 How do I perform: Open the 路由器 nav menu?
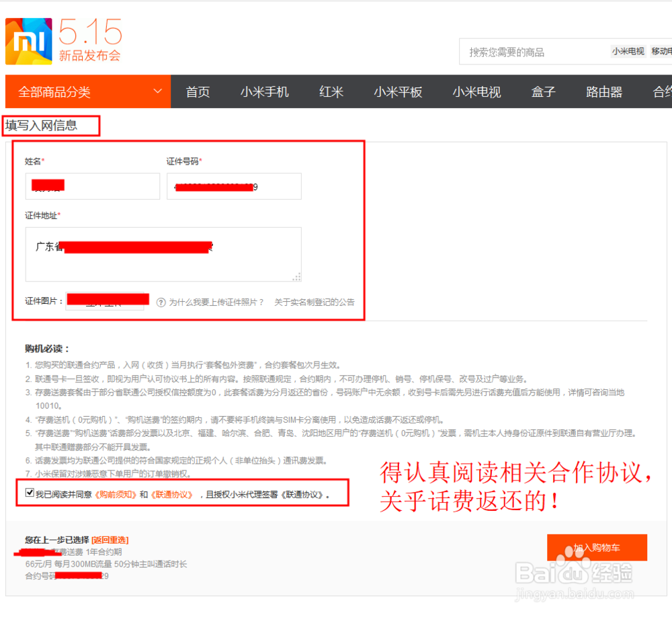(x=604, y=92)
